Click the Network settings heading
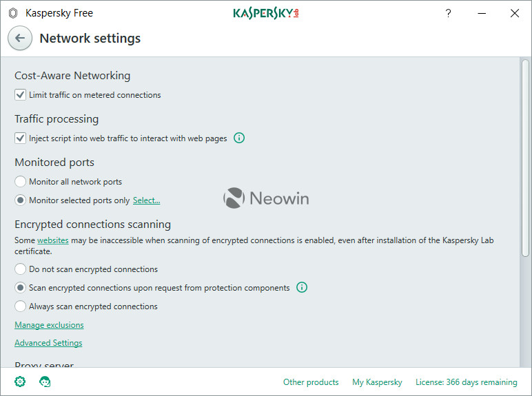 pyautogui.click(x=90, y=39)
